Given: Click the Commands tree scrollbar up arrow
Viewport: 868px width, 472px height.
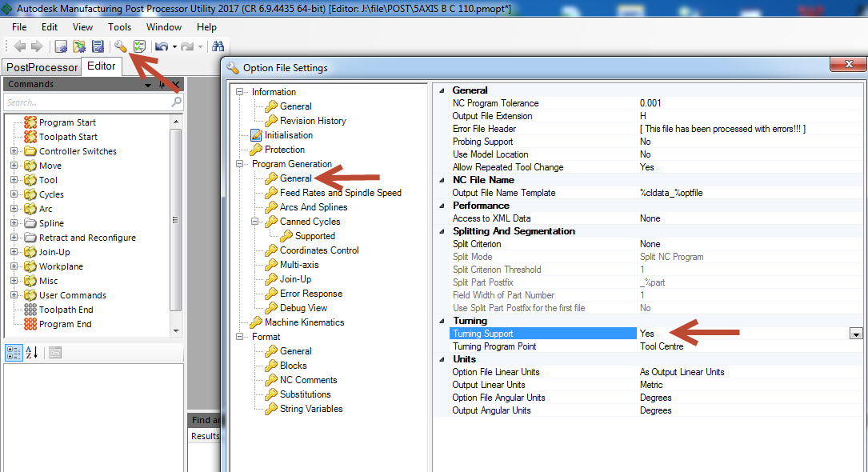Looking at the screenshot, I should pos(176,122).
